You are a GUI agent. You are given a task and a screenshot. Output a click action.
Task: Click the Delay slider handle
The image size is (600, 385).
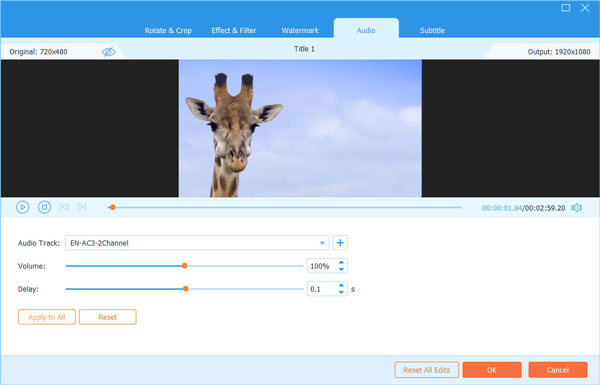(186, 289)
